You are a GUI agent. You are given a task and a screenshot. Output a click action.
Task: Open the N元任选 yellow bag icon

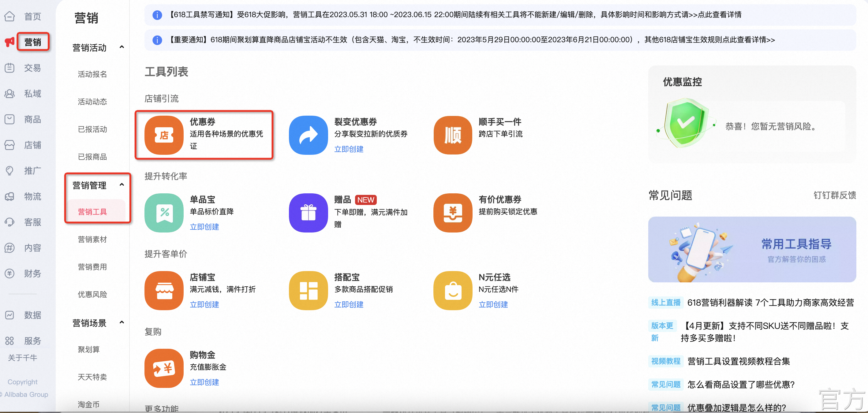pos(453,290)
